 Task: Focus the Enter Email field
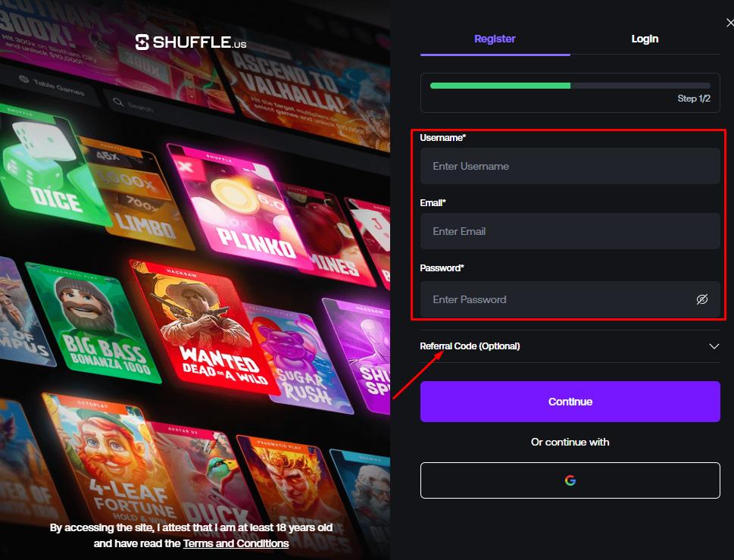coord(570,231)
